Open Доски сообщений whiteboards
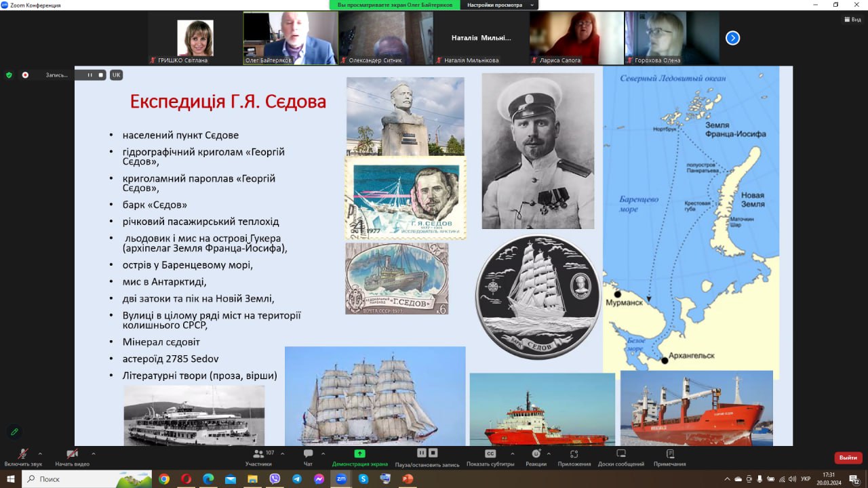868x488 pixels. pos(620,453)
